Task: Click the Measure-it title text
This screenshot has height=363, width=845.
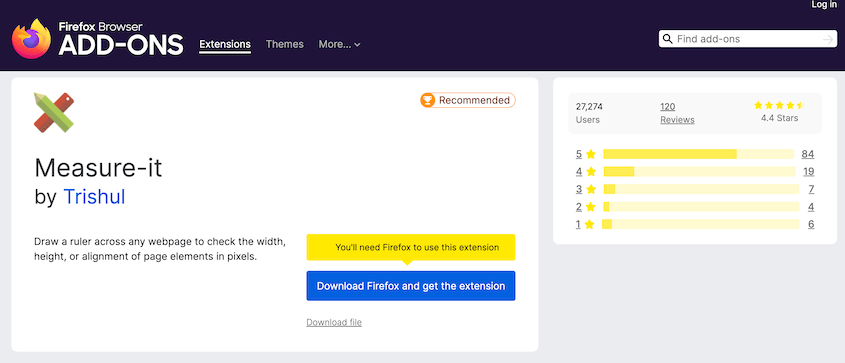Action: click(x=98, y=169)
